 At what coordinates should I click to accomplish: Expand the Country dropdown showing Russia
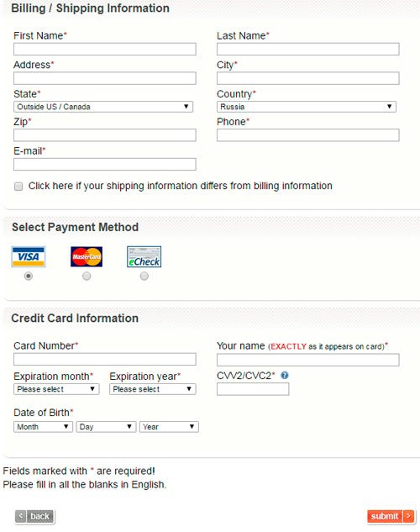(307, 107)
